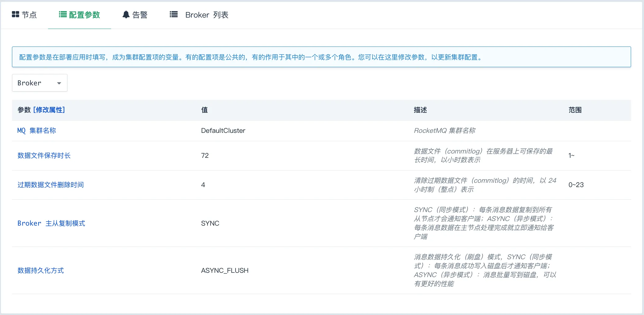This screenshot has width=644, height=315.
Task: Open the Broker 主从复制模式 parameter link
Action: point(51,223)
